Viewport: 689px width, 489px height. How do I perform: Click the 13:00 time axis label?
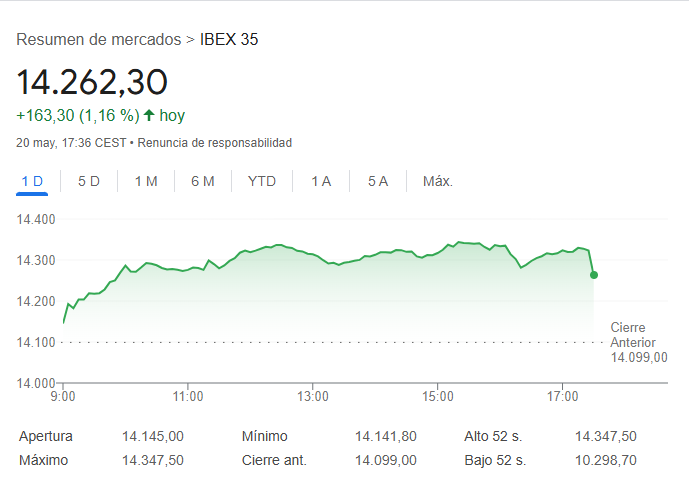[313, 396]
